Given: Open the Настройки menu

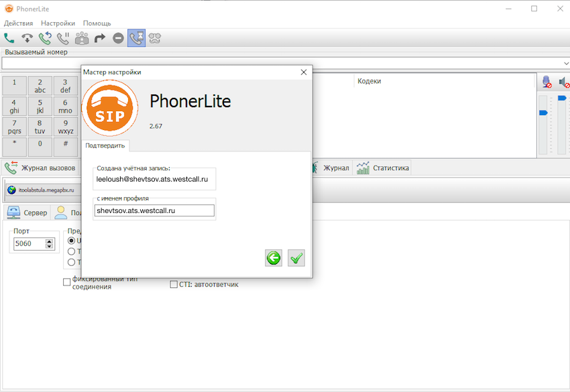Looking at the screenshot, I should point(58,23).
